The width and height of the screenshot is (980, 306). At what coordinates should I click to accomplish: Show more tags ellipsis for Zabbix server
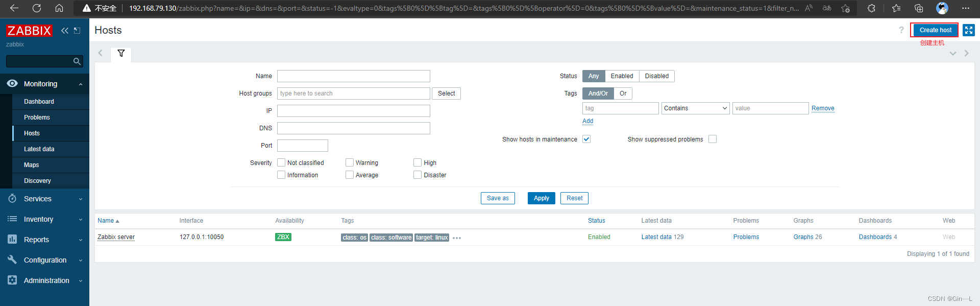(x=457, y=238)
